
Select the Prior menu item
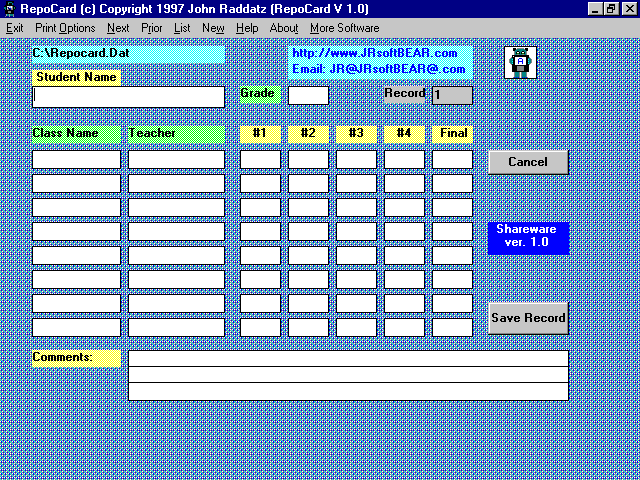coord(151,28)
